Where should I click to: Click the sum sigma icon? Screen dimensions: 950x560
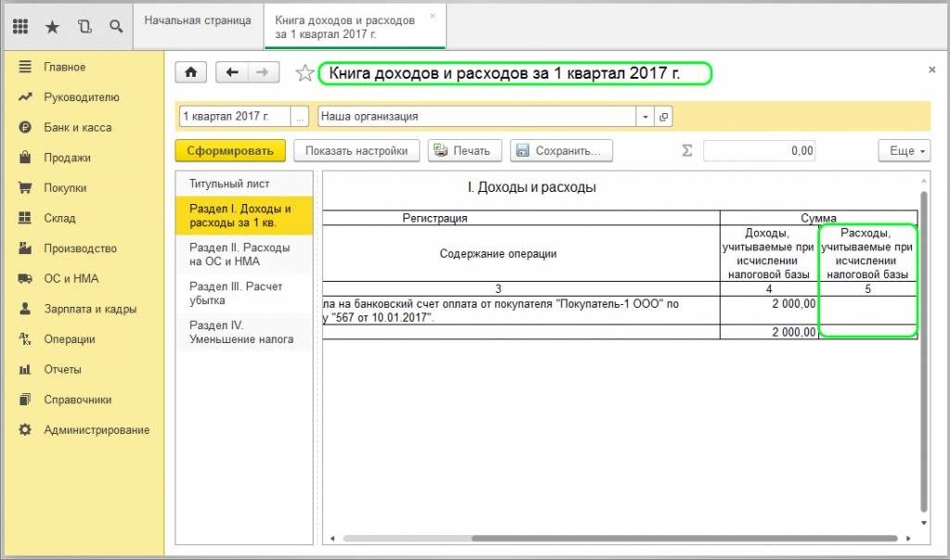tap(687, 151)
